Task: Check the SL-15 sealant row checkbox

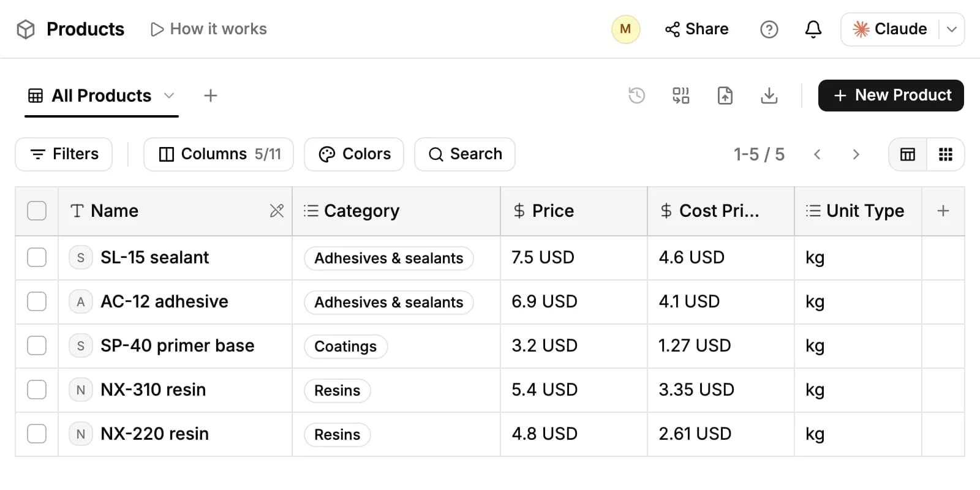Action: coord(37,257)
